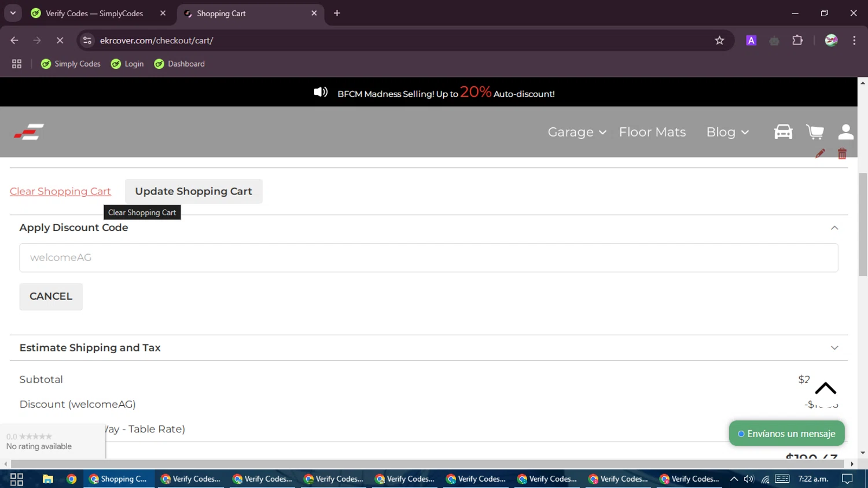The width and height of the screenshot is (868, 488).
Task: Switch to the Shopping C... taskbar window
Action: [x=120, y=479]
